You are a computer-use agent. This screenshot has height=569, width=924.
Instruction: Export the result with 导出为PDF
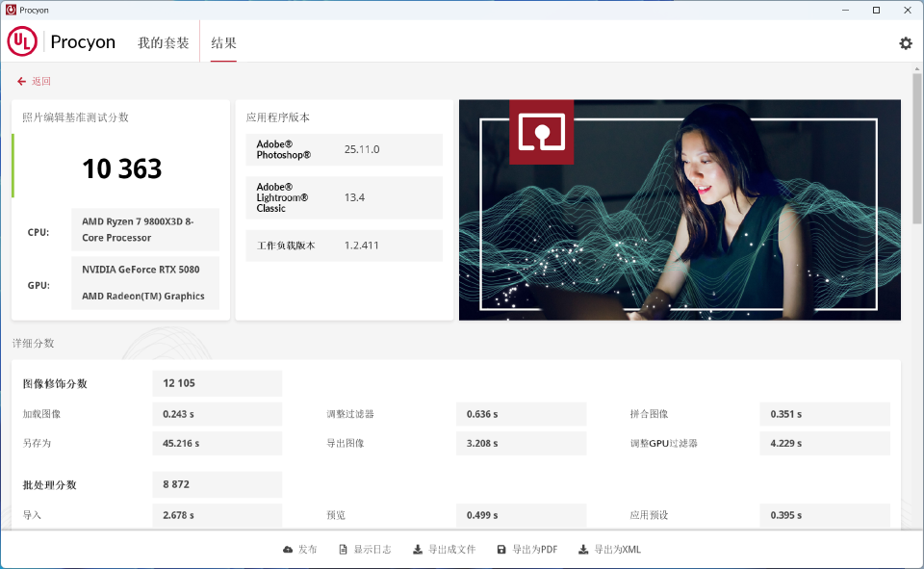tap(535, 550)
